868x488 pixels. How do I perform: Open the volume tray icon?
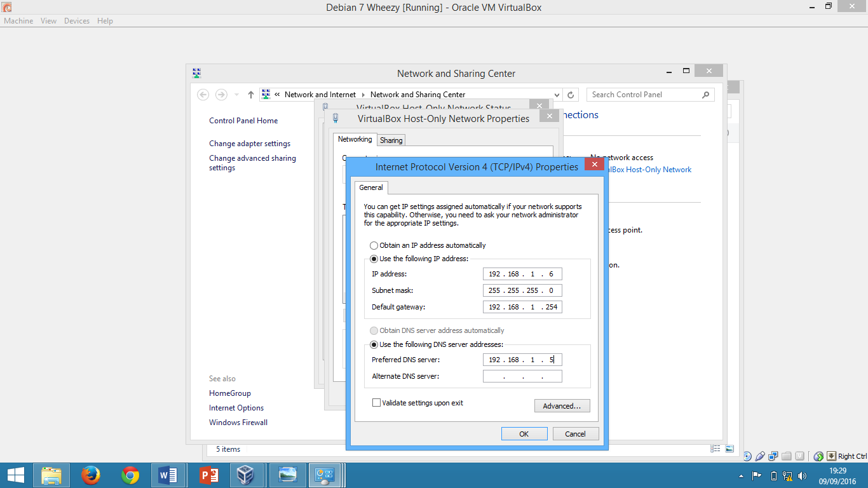tap(803, 475)
